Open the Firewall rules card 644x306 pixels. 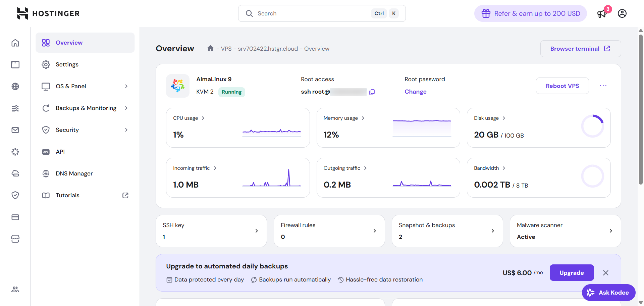(x=329, y=231)
